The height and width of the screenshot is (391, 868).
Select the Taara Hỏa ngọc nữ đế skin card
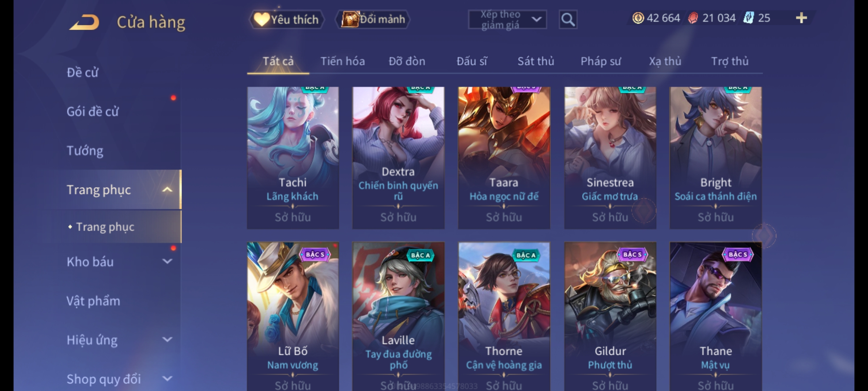[504, 158]
